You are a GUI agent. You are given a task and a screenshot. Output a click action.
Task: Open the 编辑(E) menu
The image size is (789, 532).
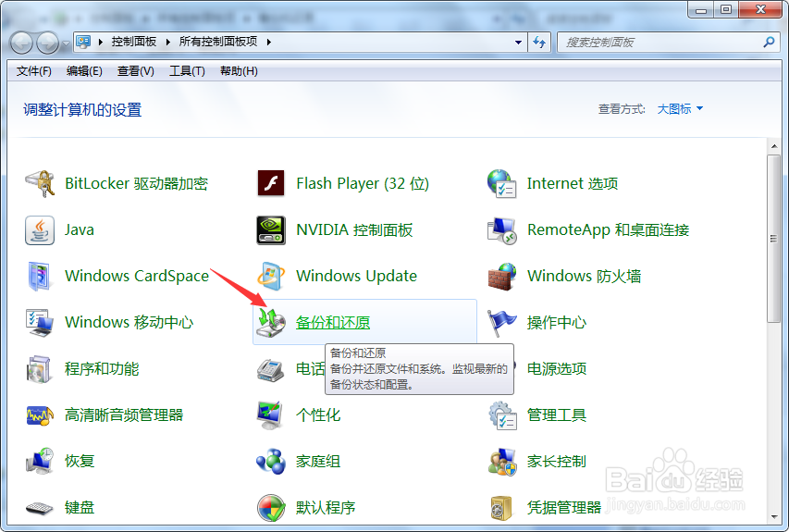(x=84, y=71)
